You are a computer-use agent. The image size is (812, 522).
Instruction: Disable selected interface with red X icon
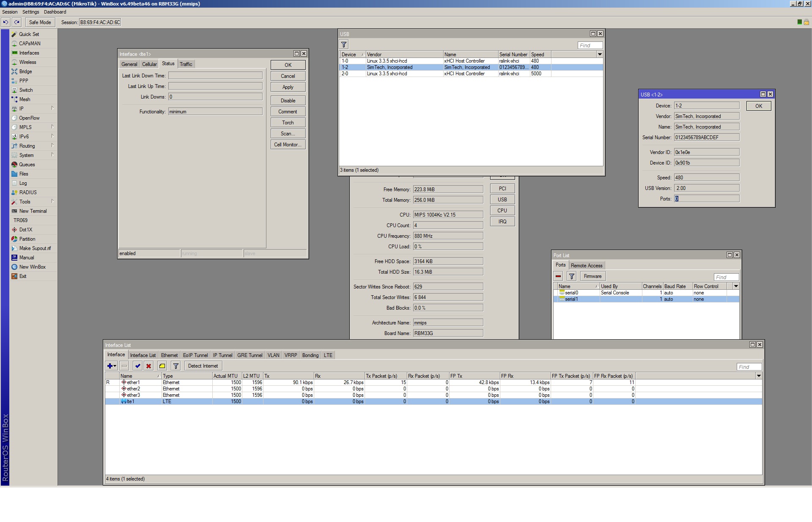point(148,366)
